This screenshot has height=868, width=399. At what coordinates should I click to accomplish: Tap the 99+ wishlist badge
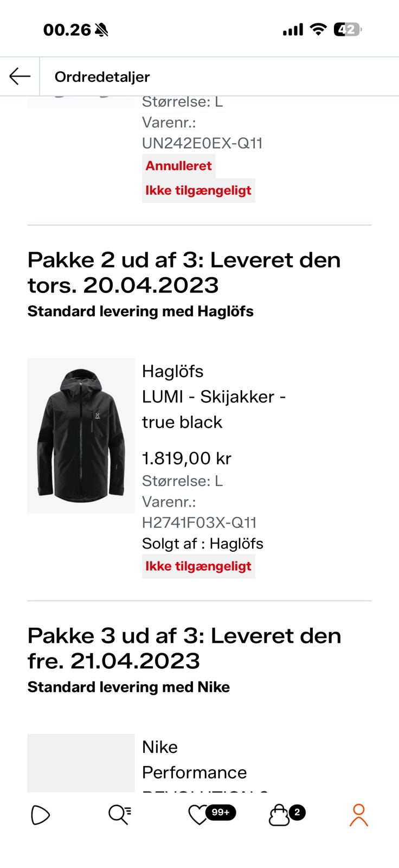point(221,812)
